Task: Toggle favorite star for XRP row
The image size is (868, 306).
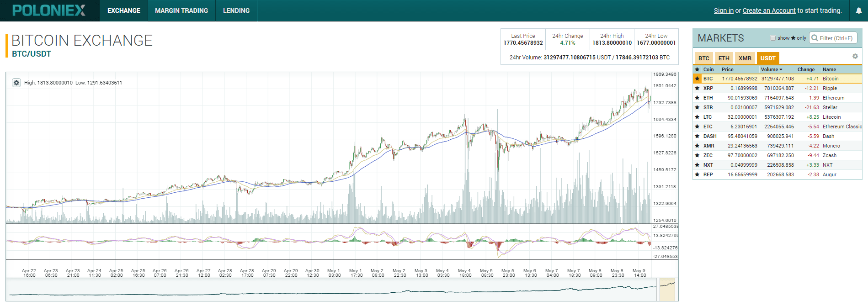Action: tap(697, 88)
